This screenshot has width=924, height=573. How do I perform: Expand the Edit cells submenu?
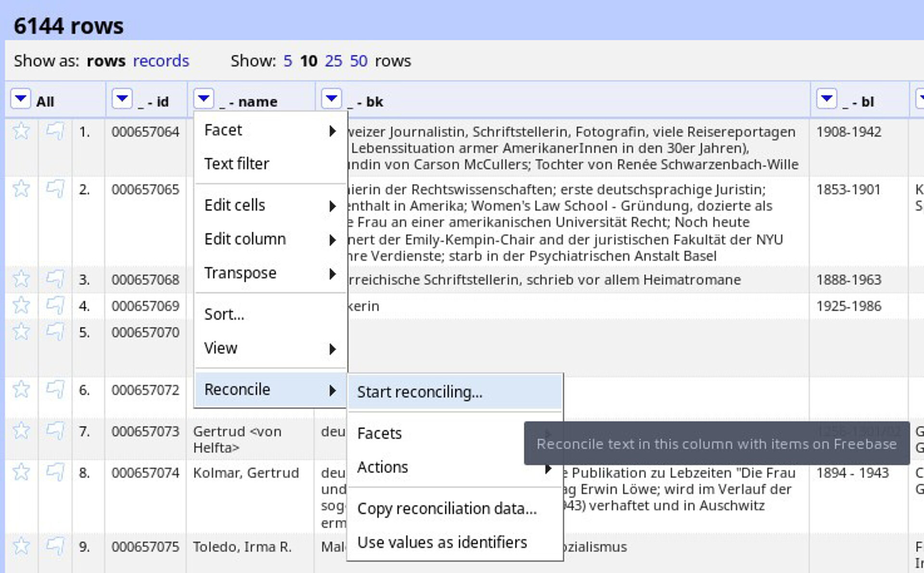tap(270, 205)
